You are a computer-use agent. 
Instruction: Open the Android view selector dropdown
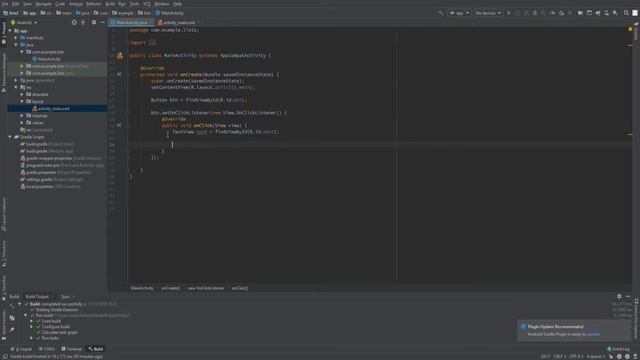pyautogui.click(x=24, y=22)
